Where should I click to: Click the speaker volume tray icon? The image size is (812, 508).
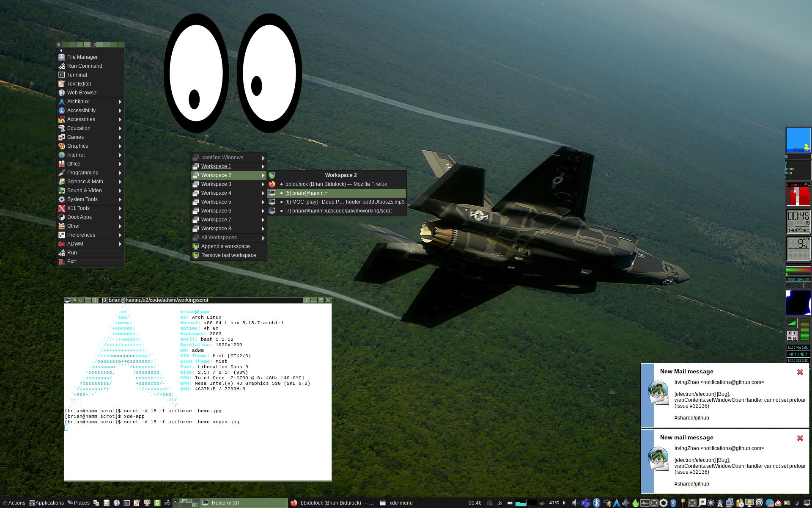(575, 503)
